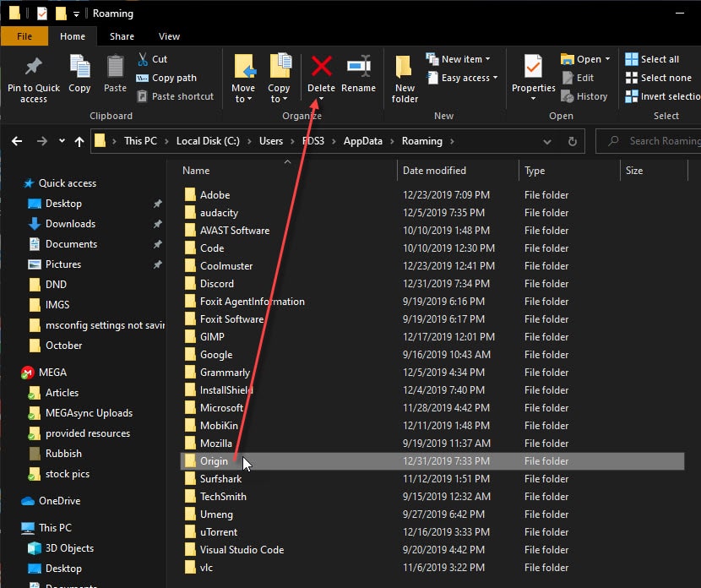Click the Copy ribbon icon
701x588 pixels.
pyautogui.click(x=79, y=67)
